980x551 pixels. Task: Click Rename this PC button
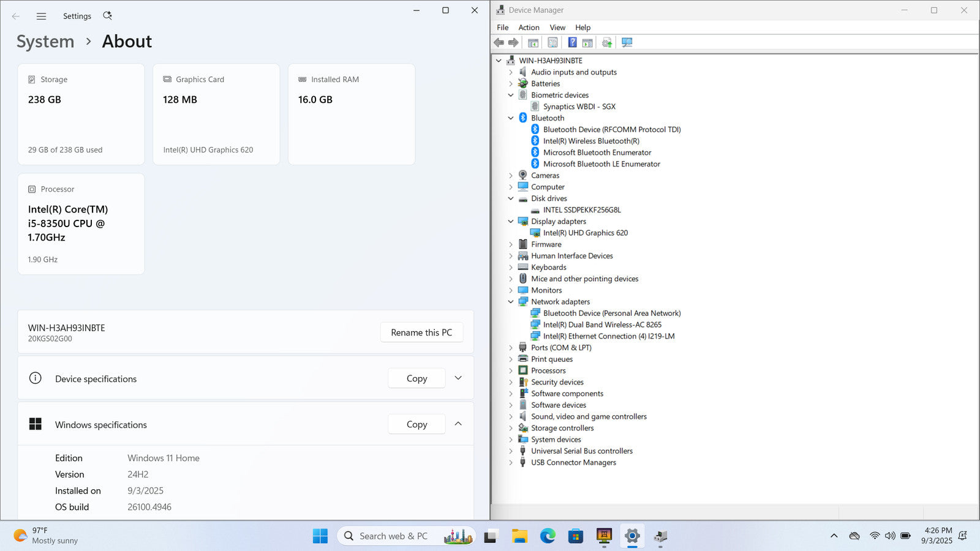421,332
